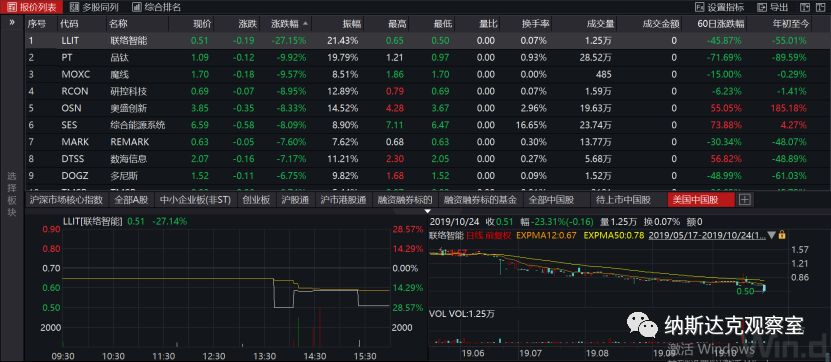831x362 pixels.
Task: Click the VOL VOL:1.25万 volume label
Action: (462, 314)
